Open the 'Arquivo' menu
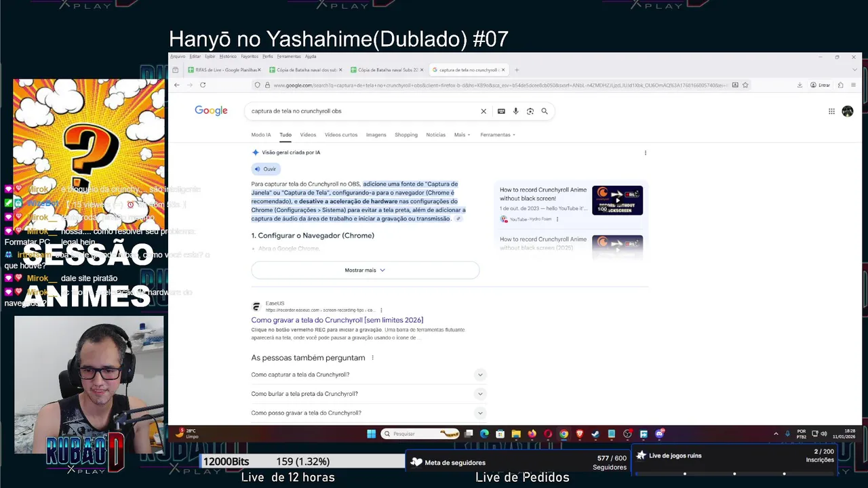Image resolution: width=868 pixels, height=488 pixels. pyautogui.click(x=178, y=56)
